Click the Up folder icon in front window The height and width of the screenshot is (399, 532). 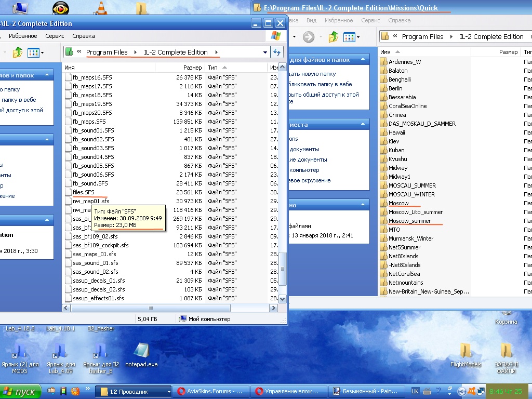click(x=17, y=52)
